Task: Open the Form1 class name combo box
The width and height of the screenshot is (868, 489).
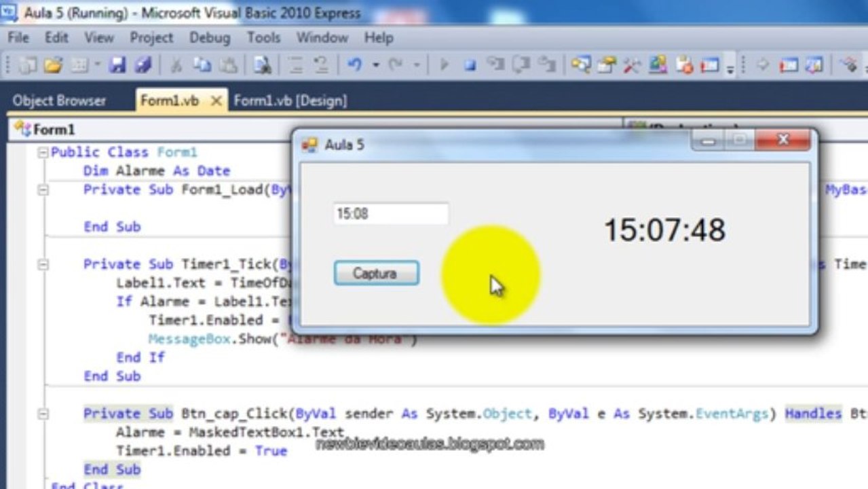Action: click(316, 129)
